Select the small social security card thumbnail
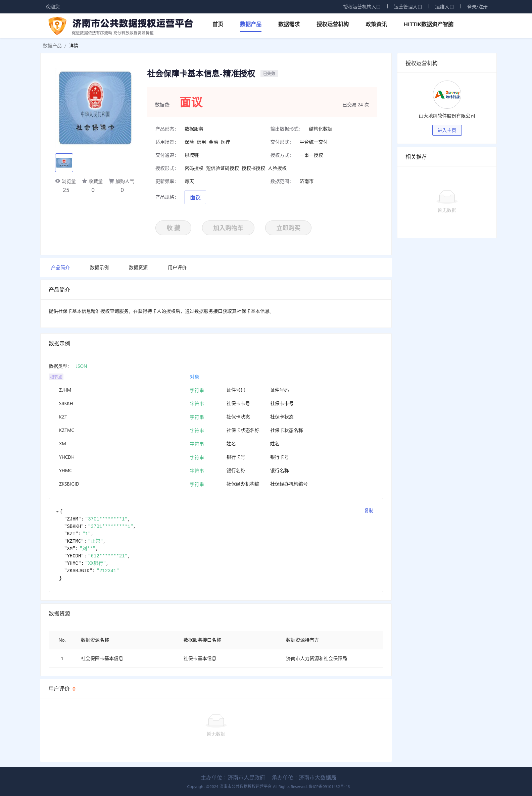Image resolution: width=532 pixels, height=796 pixels. (x=64, y=163)
